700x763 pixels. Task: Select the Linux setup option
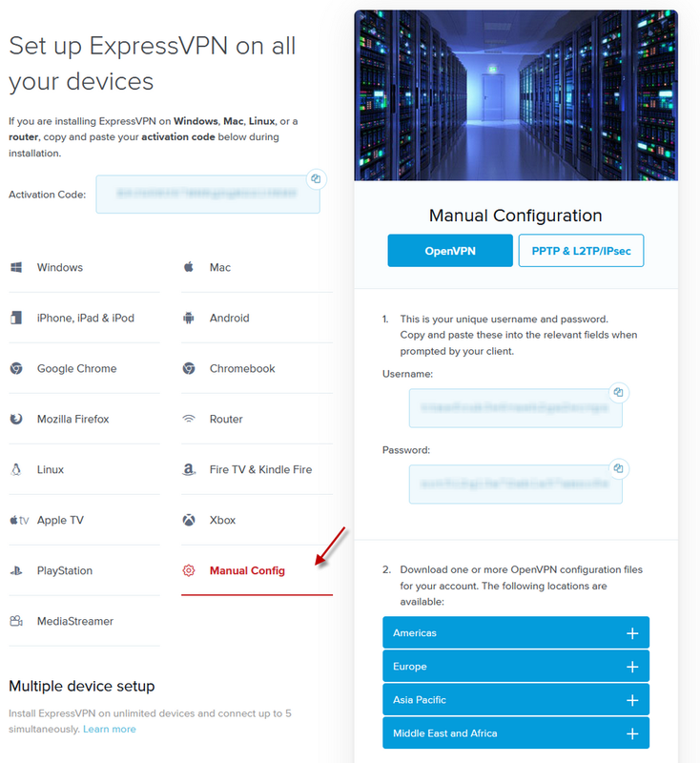(x=84, y=470)
